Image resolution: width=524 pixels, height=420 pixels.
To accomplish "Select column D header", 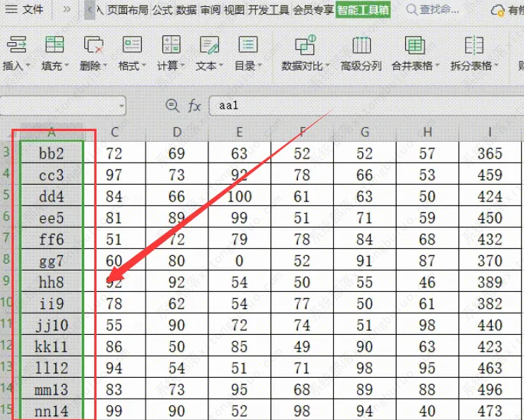I will (x=177, y=133).
